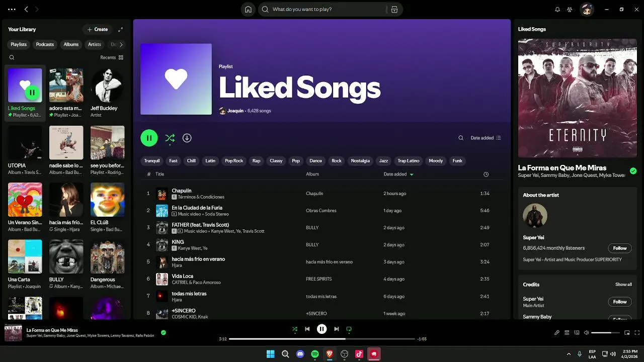The height and width of the screenshot is (362, 644).
Task: Follow Super Yei in Credits section
Action: 620,302
